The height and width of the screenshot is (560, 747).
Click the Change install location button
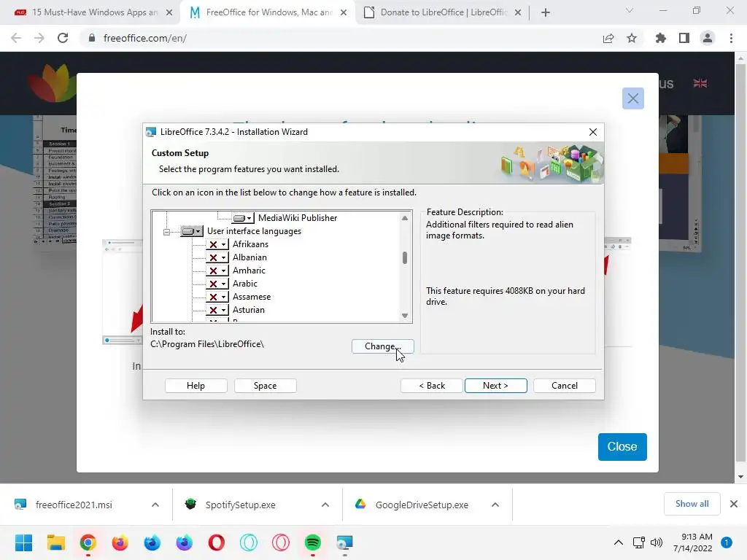pos(382,346)
